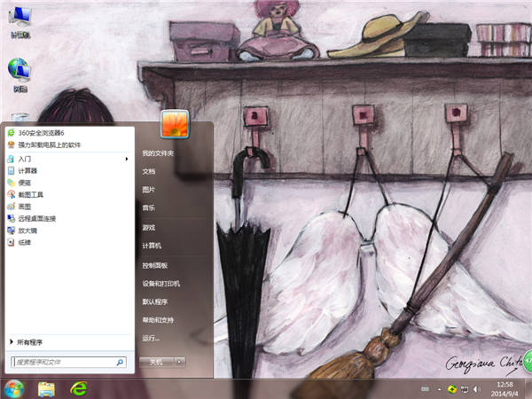Expand the 入门 submenu arrow
Viewport: 532px width, 399px height.
tap(128, 158)
